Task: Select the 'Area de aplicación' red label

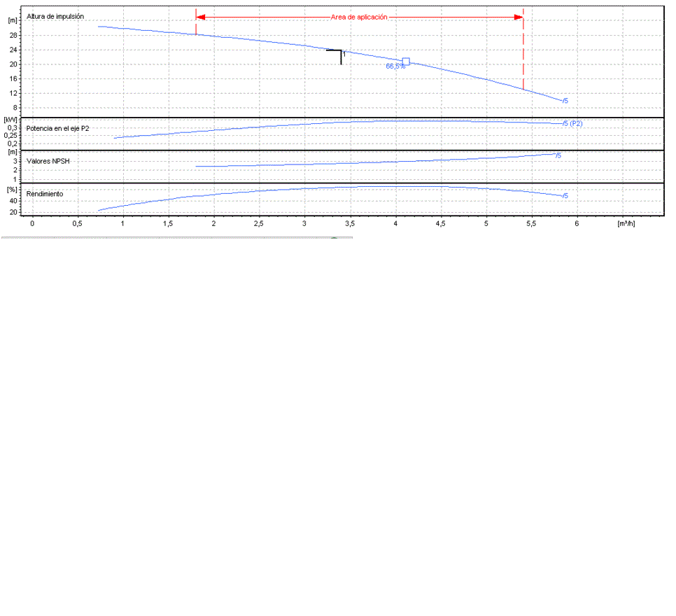Action: 359,17
